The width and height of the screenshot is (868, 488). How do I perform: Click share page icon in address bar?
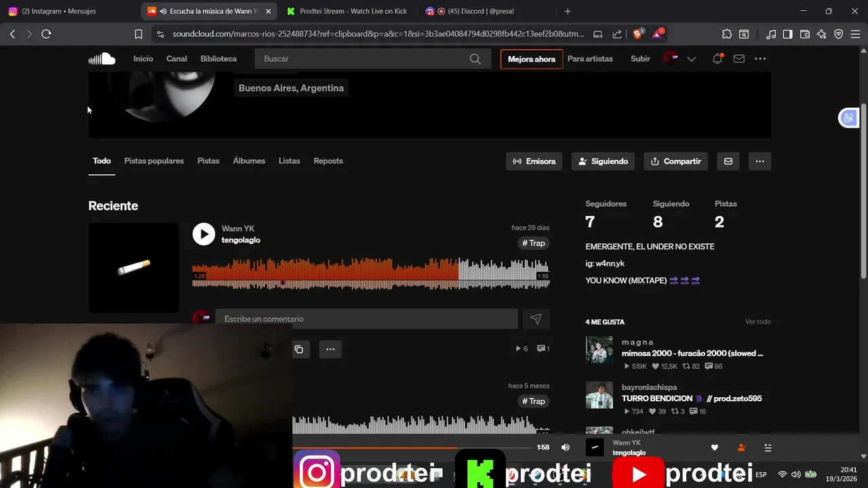[617, 34]
